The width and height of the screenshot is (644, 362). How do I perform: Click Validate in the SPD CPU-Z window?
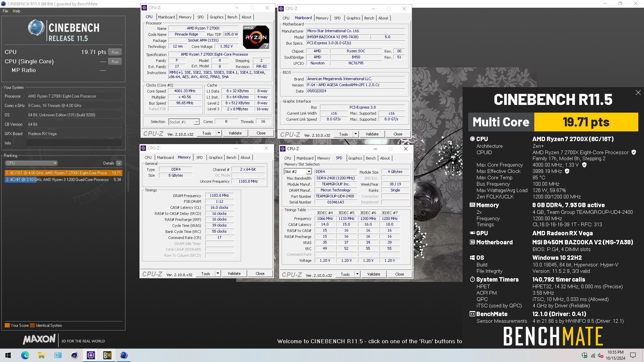coord(374,274)
